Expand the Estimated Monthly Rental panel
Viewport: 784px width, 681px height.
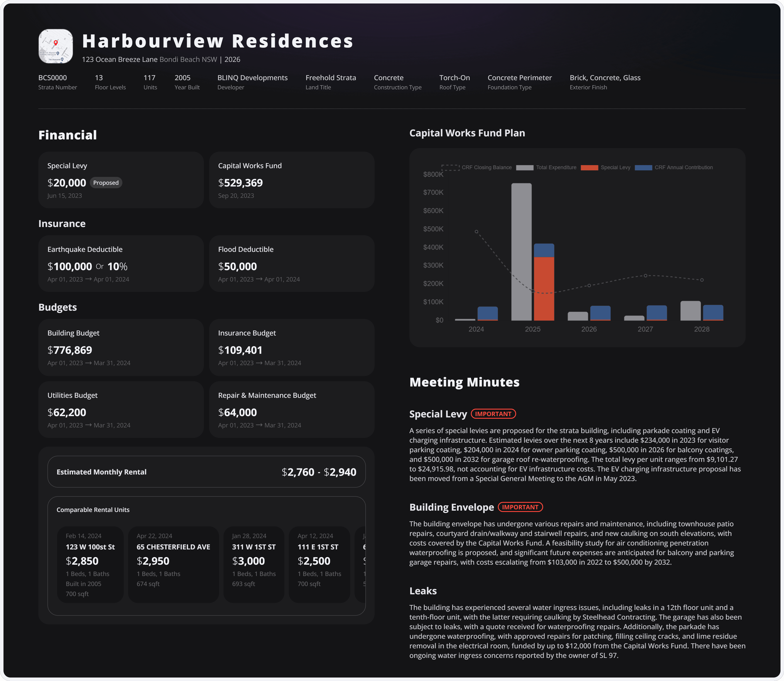pos(207,472)
